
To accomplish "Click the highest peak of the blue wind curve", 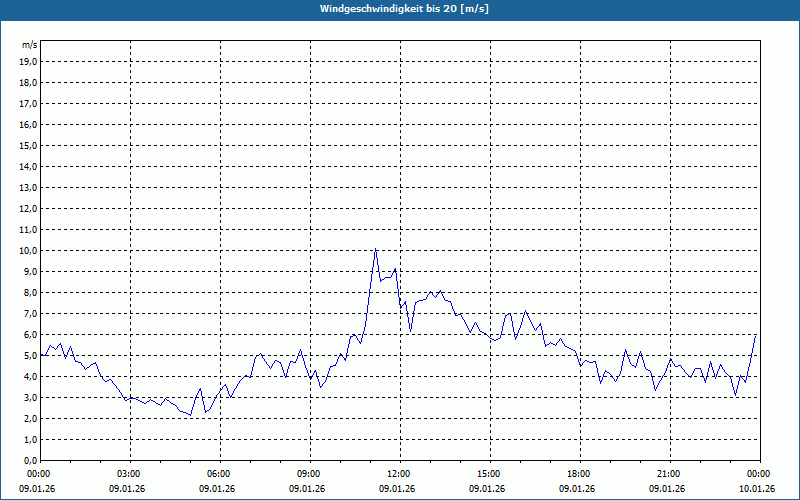I will [x=375, y=249].
